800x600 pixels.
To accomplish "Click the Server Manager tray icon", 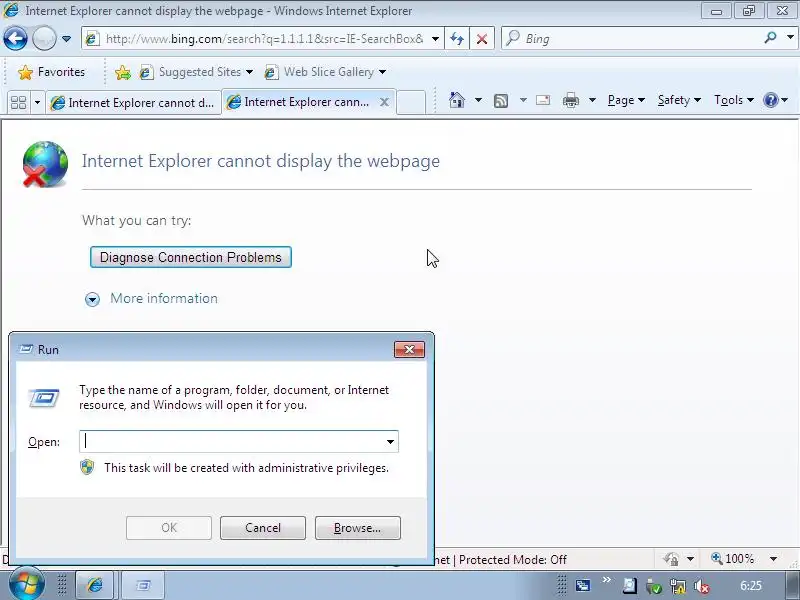I will 582,585.
